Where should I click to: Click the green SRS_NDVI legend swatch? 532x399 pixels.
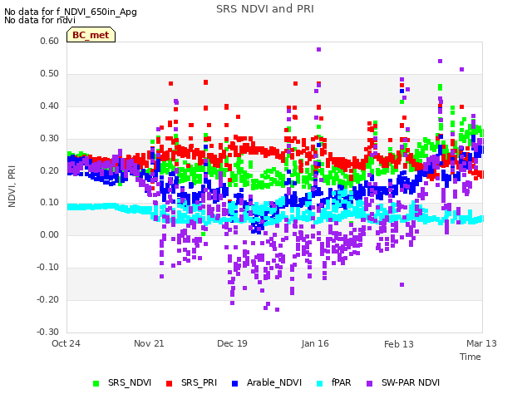click(x=96, y=383)
